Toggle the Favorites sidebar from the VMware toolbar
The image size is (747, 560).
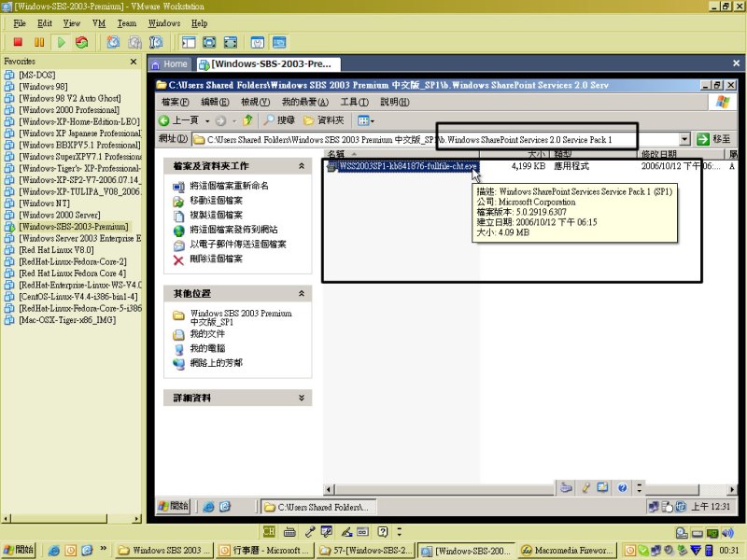point(189,42)
